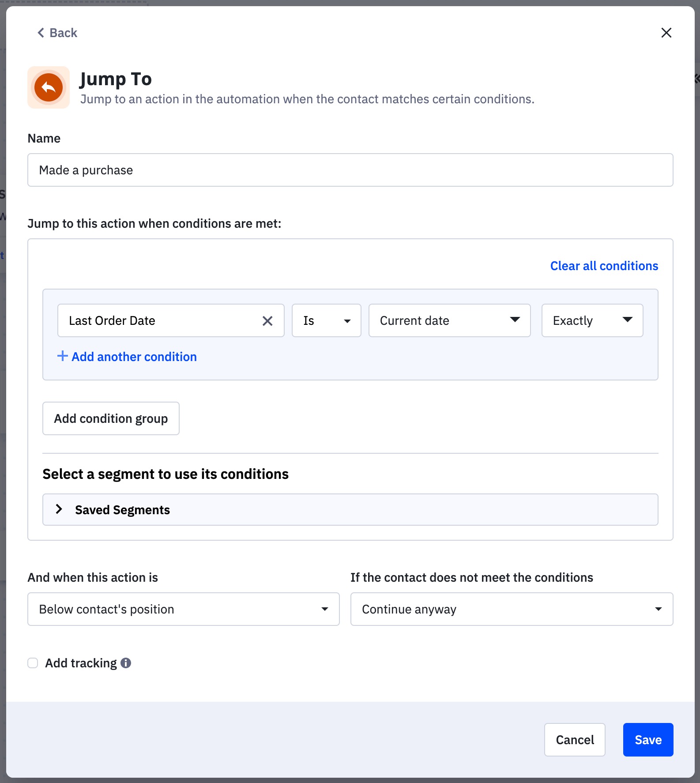
Task: Open the Below contact's position dropdown
Action: (183, 609)
